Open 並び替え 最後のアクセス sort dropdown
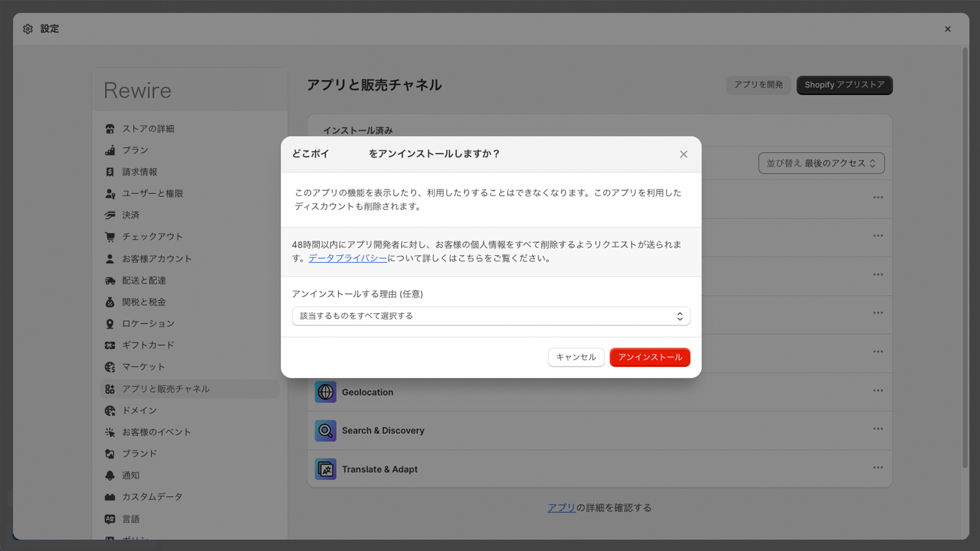The height and width of the screenshot is (551, 980). [x=821, y=163]
